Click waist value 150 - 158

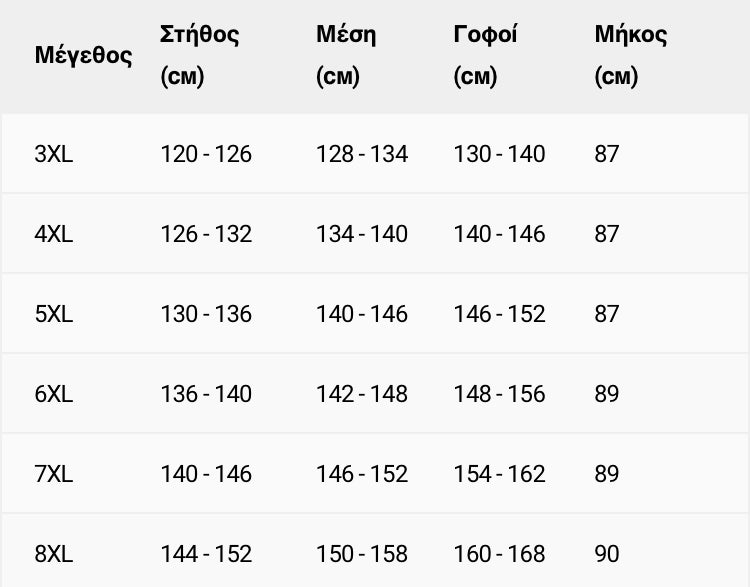(x=362, y=554)
